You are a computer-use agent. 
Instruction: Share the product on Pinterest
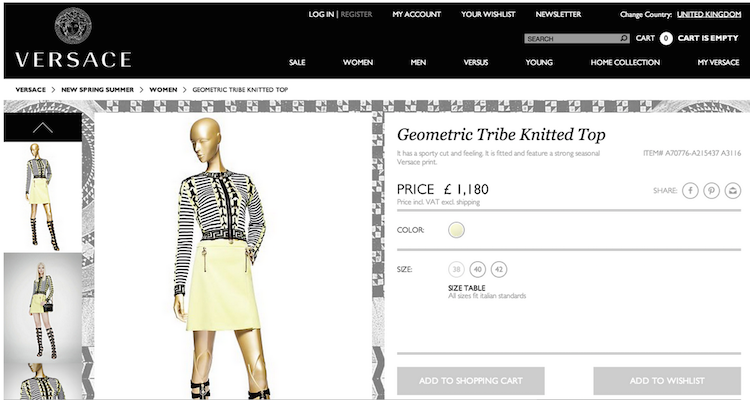711,190
